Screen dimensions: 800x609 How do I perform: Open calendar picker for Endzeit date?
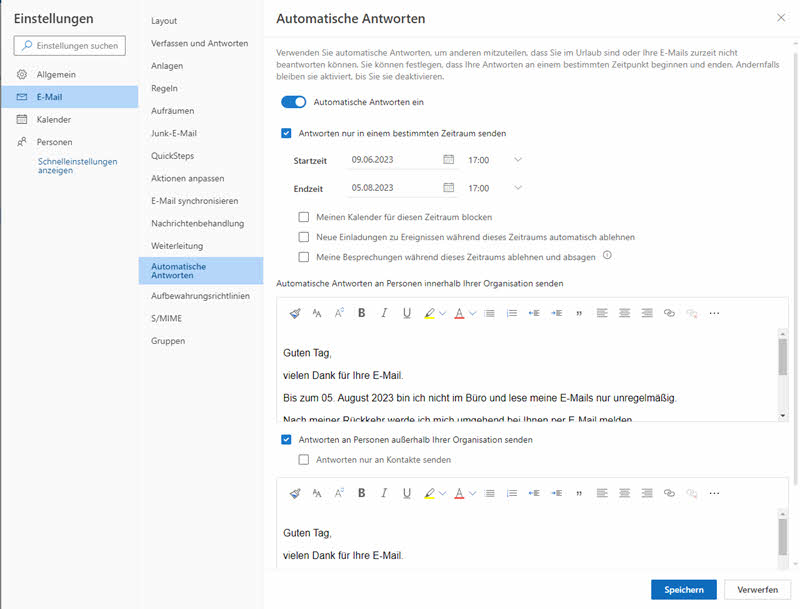coord(448,188)
